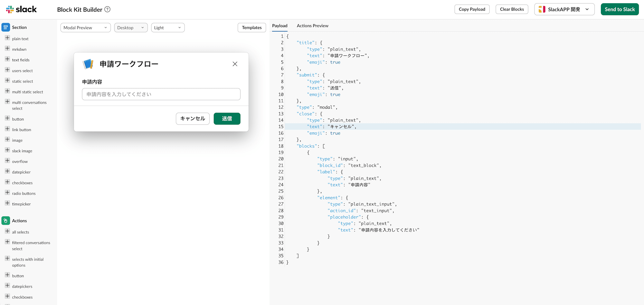The width and height of the screenshot is (644, 305).
Task: Click the green Actions category icon
Action: (x=6, y=221)
